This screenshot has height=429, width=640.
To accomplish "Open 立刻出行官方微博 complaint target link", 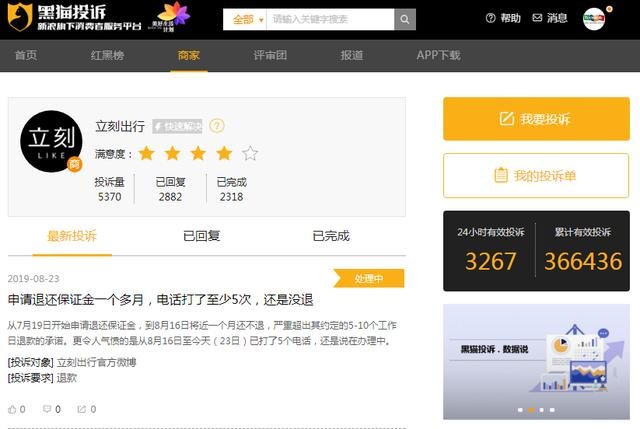I will pyautogui.click(x=96, y=362).
